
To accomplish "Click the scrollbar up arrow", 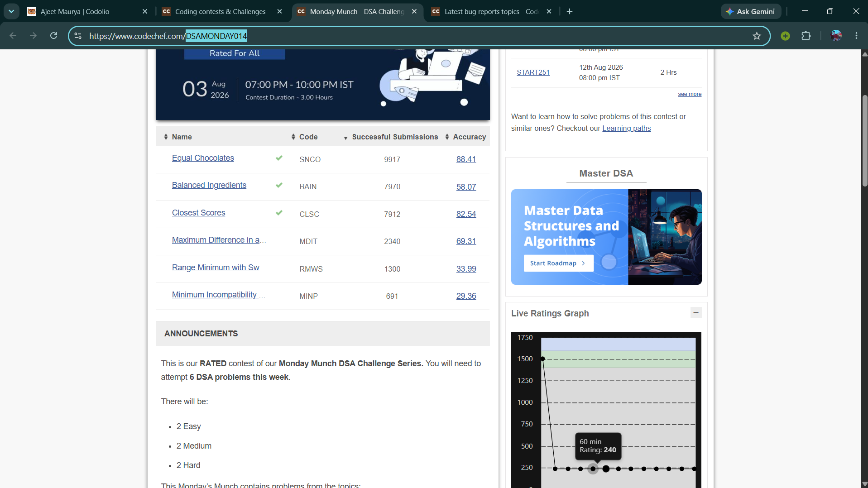I will click(x=864, y=54).
